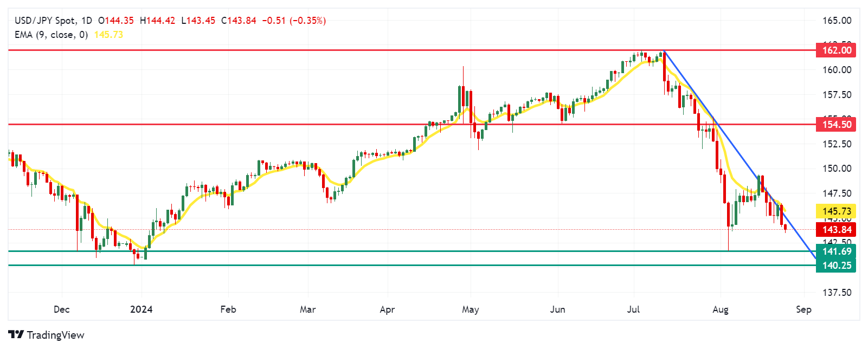This screenshot has width=868, height=349.
Task: Click the yellow EMA value 145.73 in legend
Action: [108, 35]
